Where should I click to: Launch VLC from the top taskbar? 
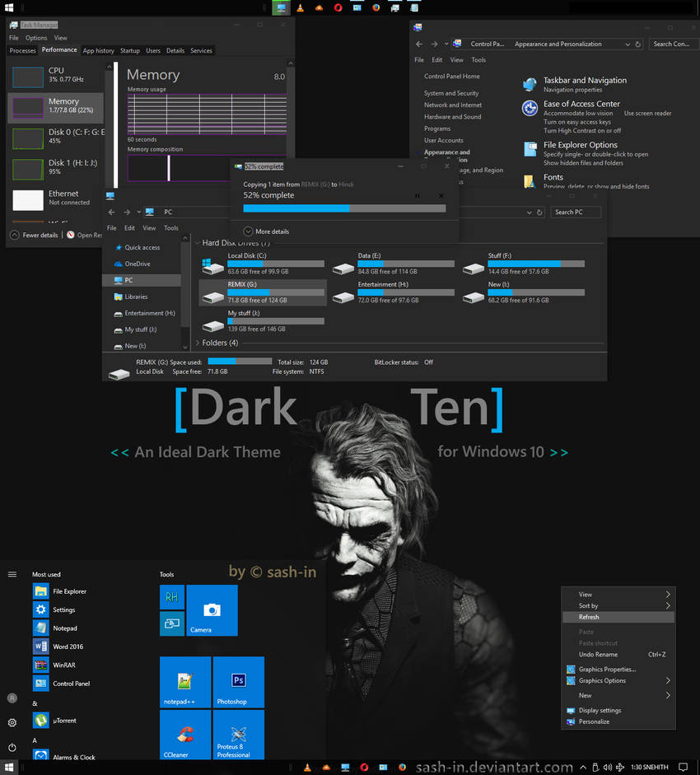(x=299, y=7)
